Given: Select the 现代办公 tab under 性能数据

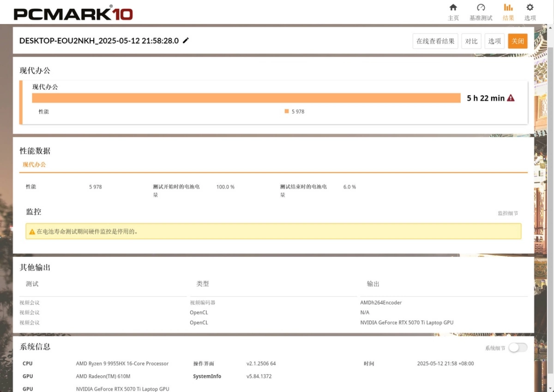Looking at the screenshot, I should 34,164.
